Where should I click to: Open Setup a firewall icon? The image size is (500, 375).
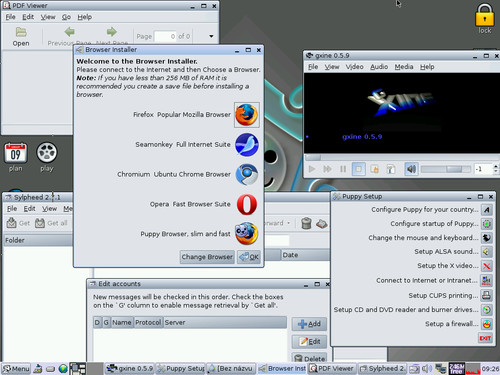click(487, 324)
